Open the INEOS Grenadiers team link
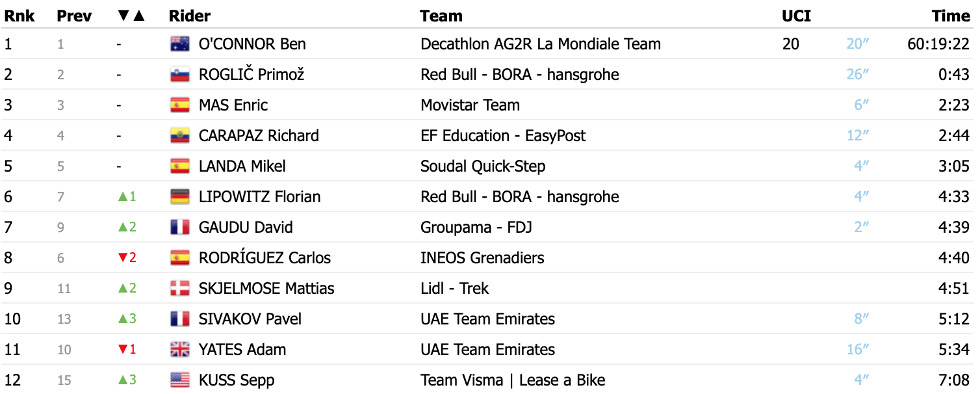This screenshot has width=980, height=394. point(482,258)
